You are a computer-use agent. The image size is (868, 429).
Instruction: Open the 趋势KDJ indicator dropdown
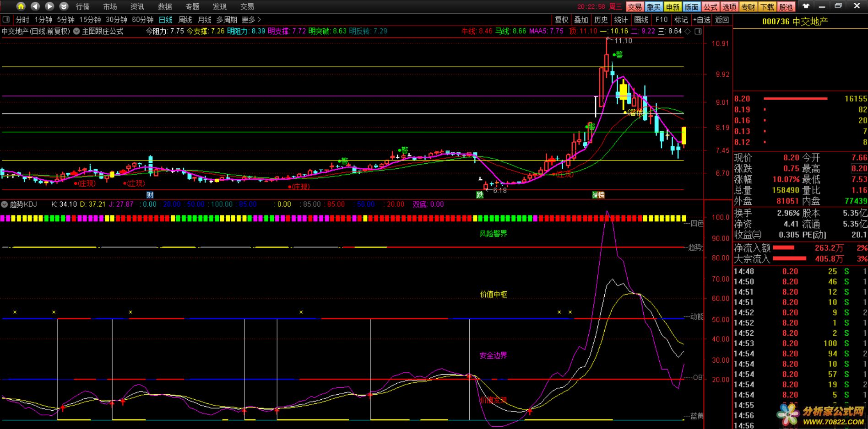pyautogui.click(x=5, y=204)
